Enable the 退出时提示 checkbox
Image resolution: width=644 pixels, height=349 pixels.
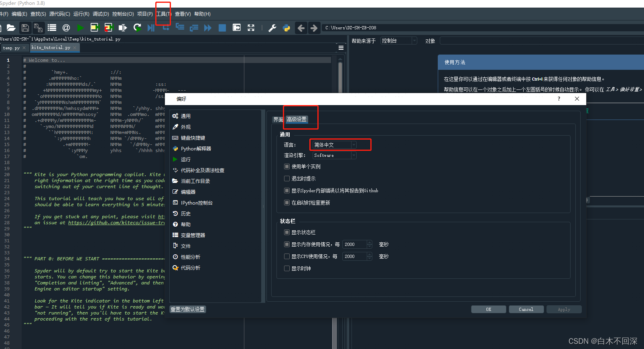coord(287,179)
